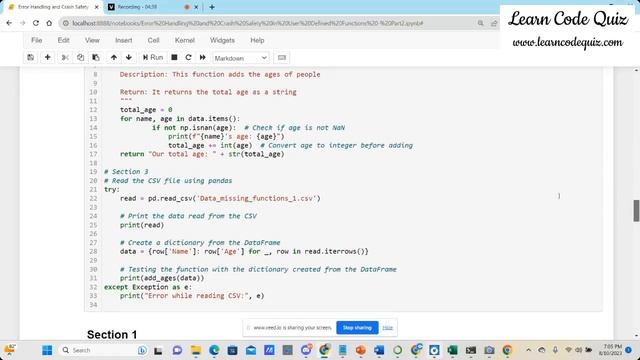640x360 pixels.
Task: Copy selected cells icon
Action: [80, 58]
